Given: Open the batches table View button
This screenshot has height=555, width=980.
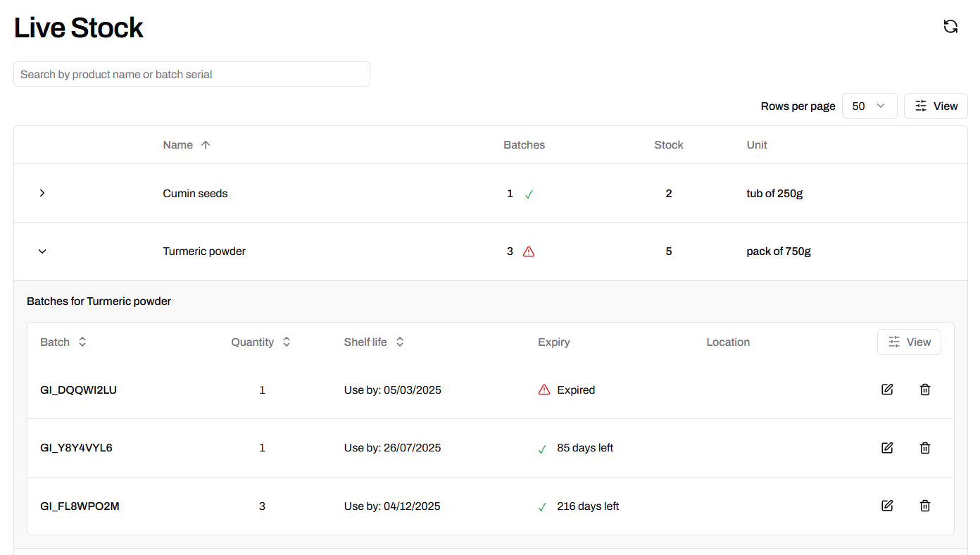Looking at the screenshot, I should pyautogui.click(x=909, y=342).
